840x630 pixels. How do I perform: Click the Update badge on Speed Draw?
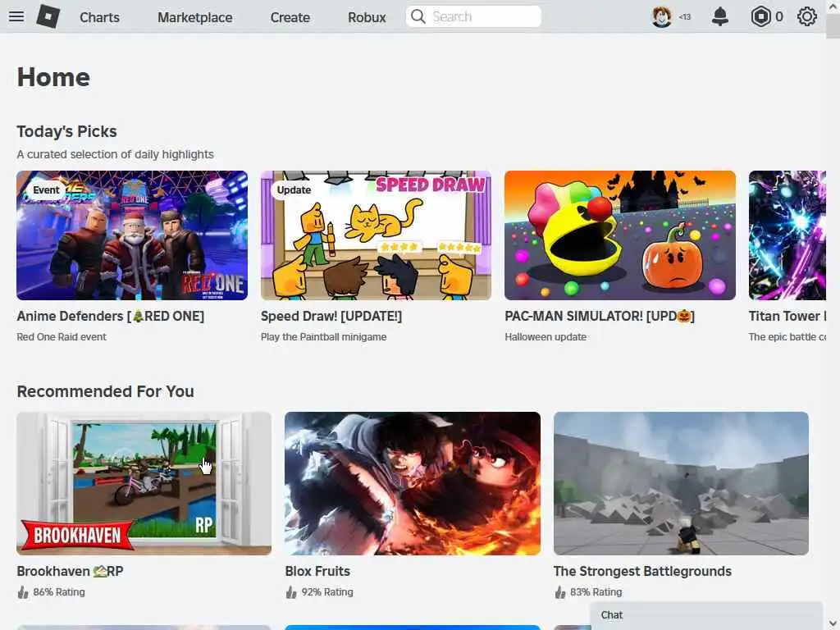point(294,190)
